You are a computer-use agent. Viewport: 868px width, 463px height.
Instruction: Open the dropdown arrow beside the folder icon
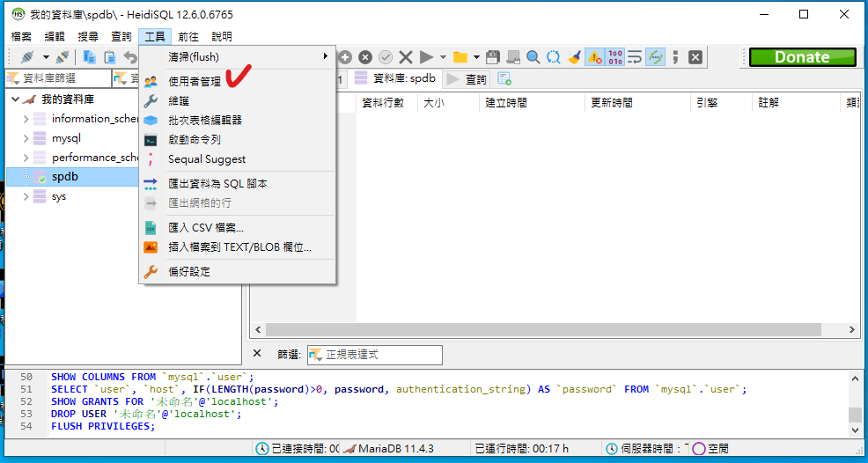click(476, 57)
